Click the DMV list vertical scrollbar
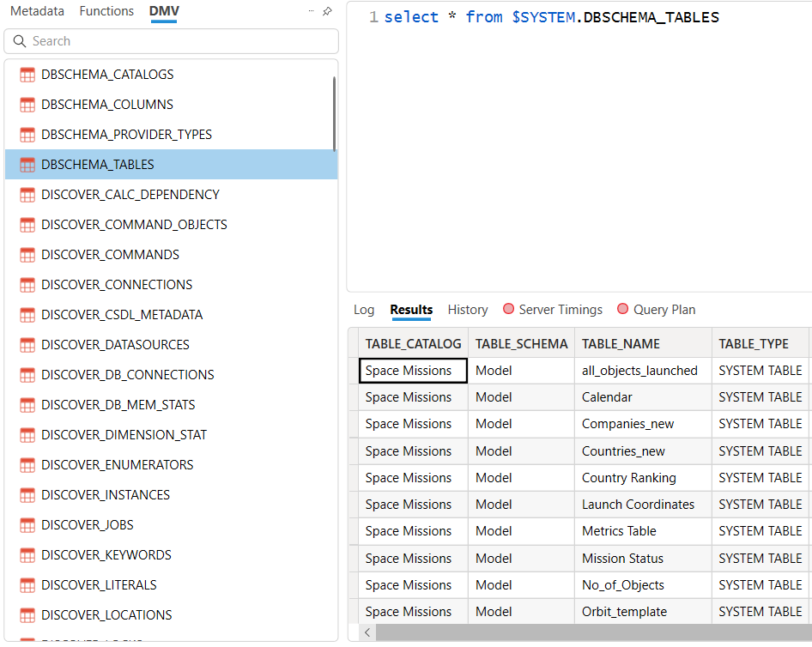812x647 pixels. [333, 112]
